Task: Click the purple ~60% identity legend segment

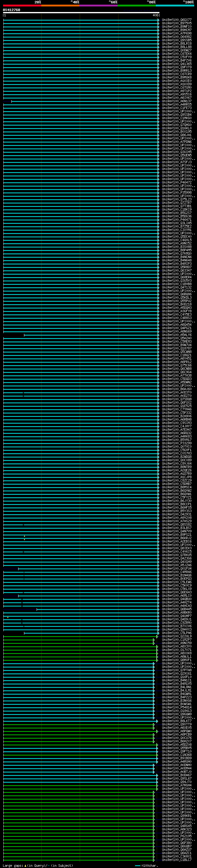Action: 99,6
